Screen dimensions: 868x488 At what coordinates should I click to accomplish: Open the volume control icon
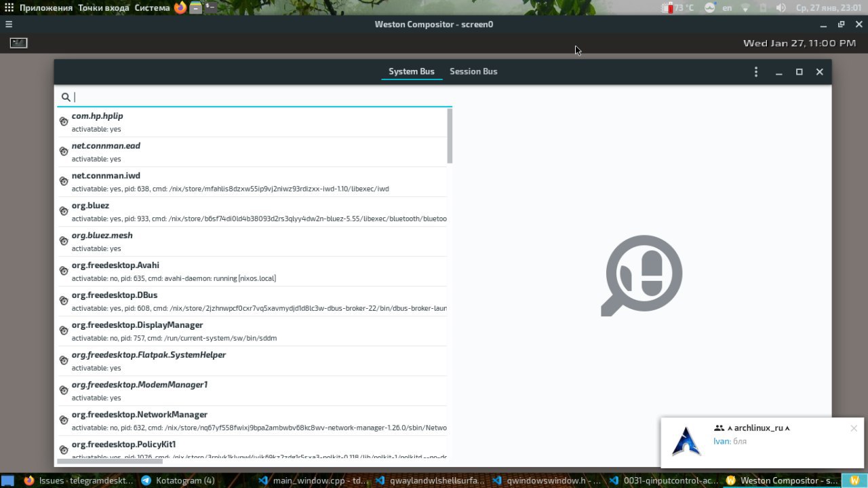click(x=781, y=8)
